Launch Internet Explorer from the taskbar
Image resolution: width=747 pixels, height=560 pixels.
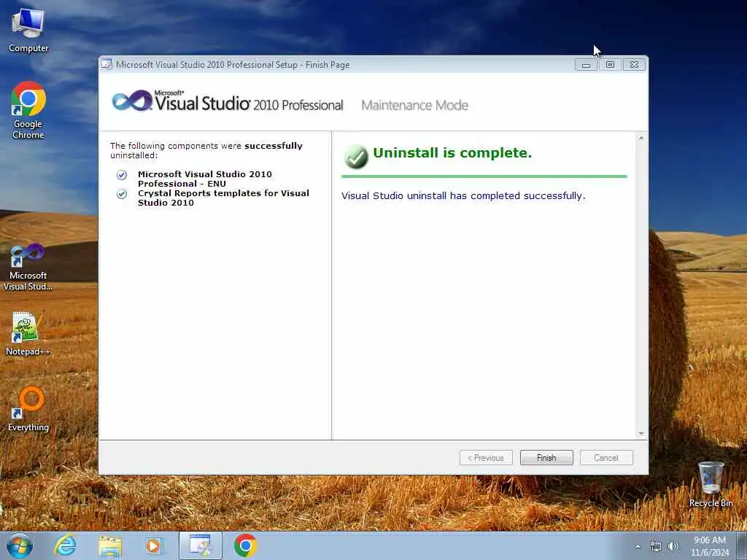(65, 545)
